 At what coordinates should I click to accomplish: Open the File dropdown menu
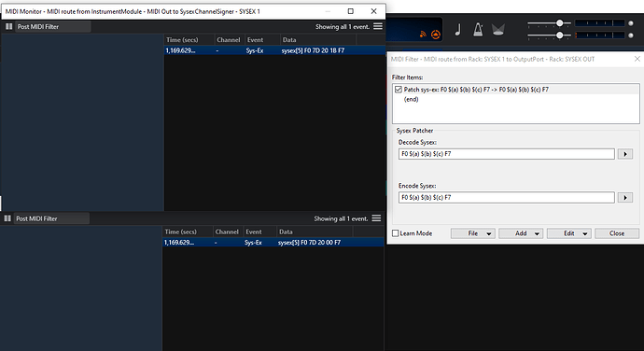point(473,233)
